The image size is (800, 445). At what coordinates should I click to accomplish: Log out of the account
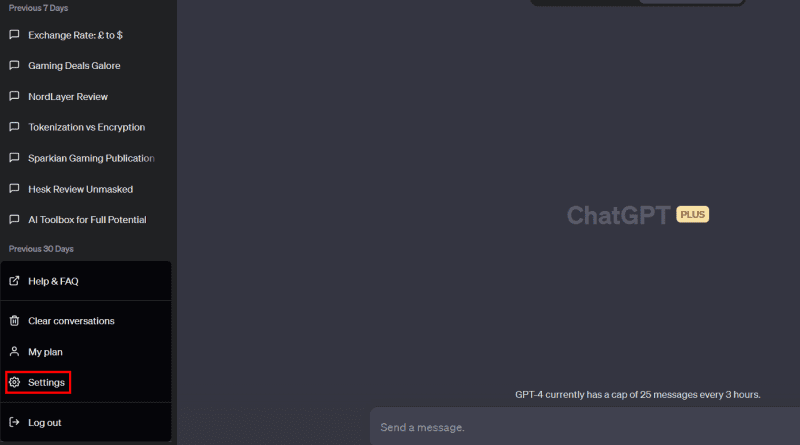pyautogui.click(x=86, y=422)
